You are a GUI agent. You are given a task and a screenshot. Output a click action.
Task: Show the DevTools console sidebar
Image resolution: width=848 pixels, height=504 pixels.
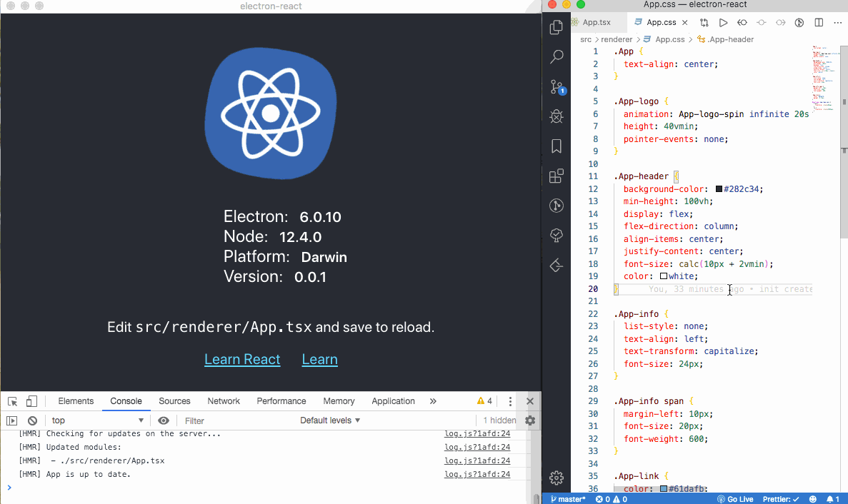[12, 420]
